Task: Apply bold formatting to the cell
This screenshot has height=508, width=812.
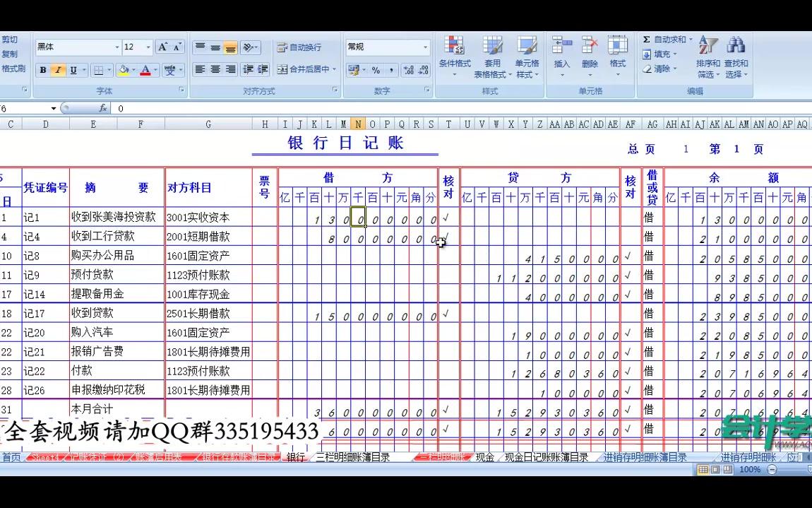Action: click(x=42, y=70)
